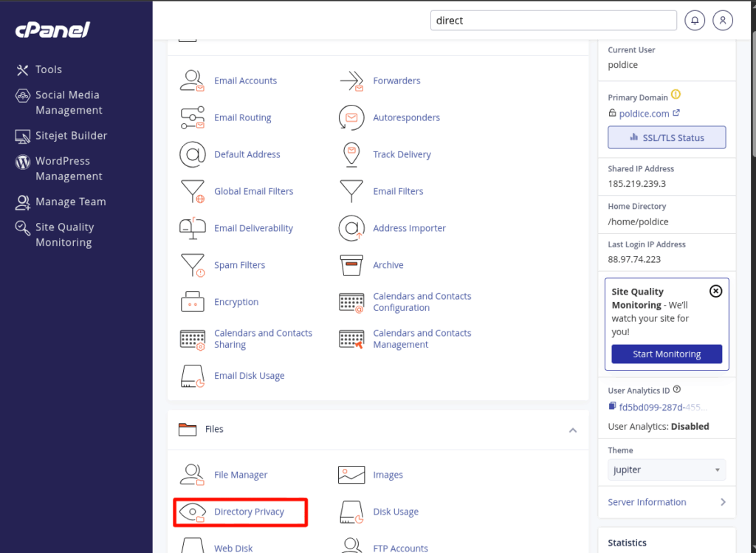The image size is (756, 553).
Task: Open the Archive box icon
Action: (351, 265)
